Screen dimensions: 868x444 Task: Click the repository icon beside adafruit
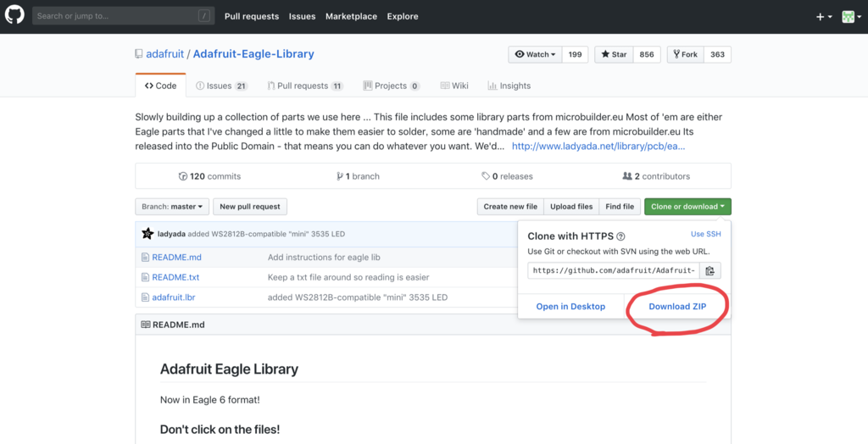coord(139,53)
